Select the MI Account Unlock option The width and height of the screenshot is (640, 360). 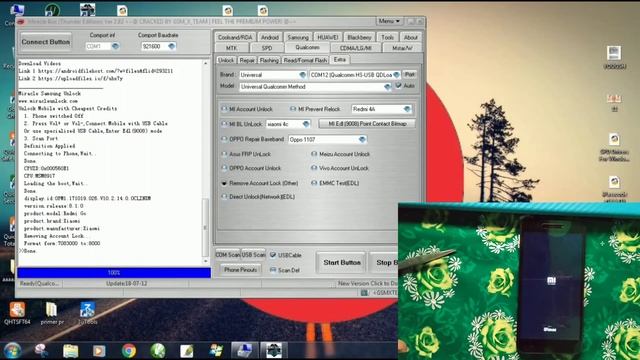coord(247,109)
